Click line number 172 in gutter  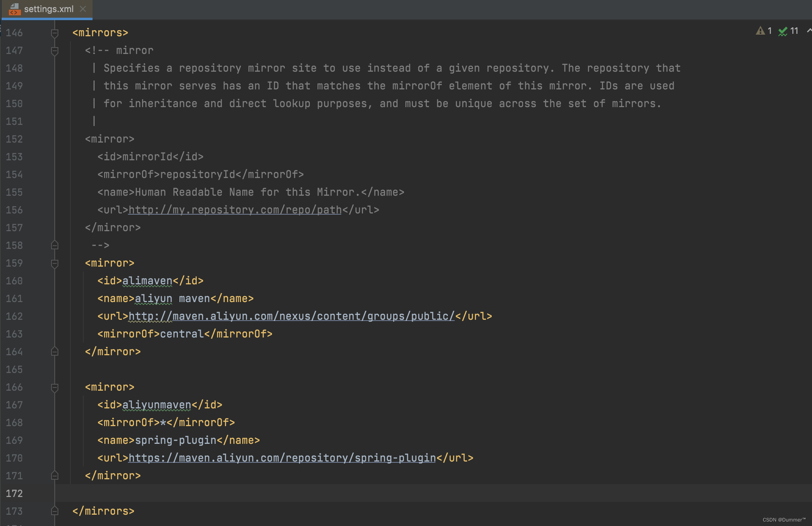click(x=14, y=493)
